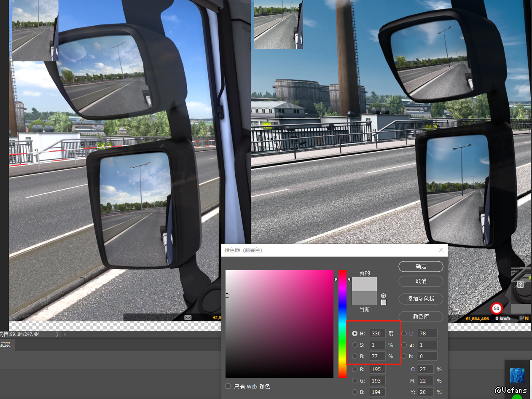Image resolution: width=532 pixels, height=399 pixels.
Task: Choose the G: green radio button
Action: click(x=355, y=381)
